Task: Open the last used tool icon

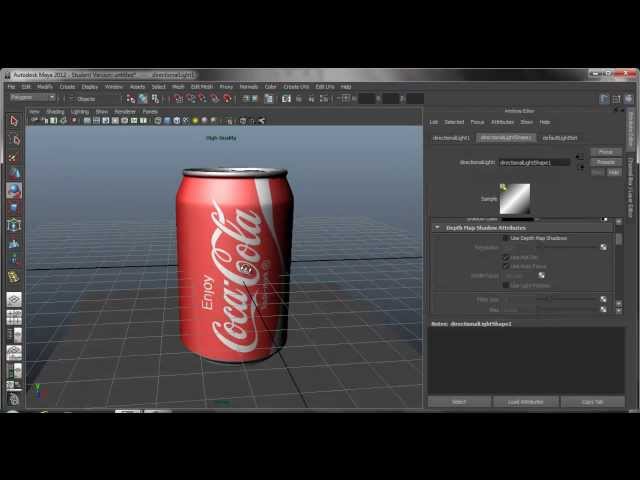Action: [x=14, y=277]
